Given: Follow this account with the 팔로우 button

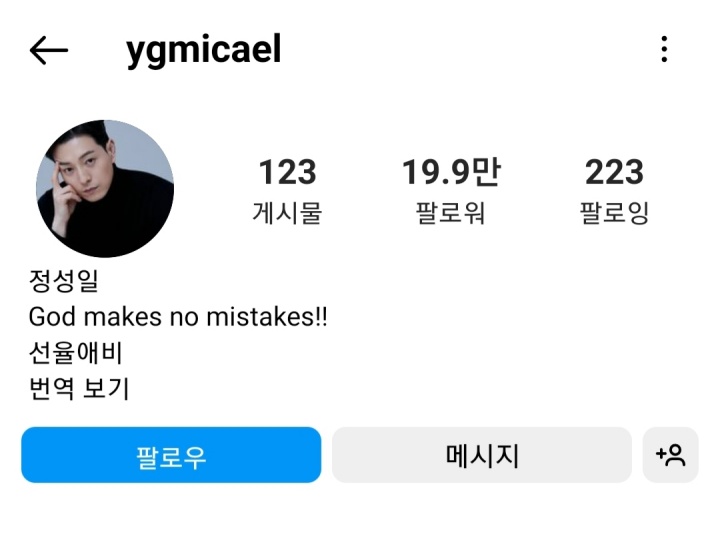Looking at the screenshot, I should pyautogui.click(x=171, y=455).
